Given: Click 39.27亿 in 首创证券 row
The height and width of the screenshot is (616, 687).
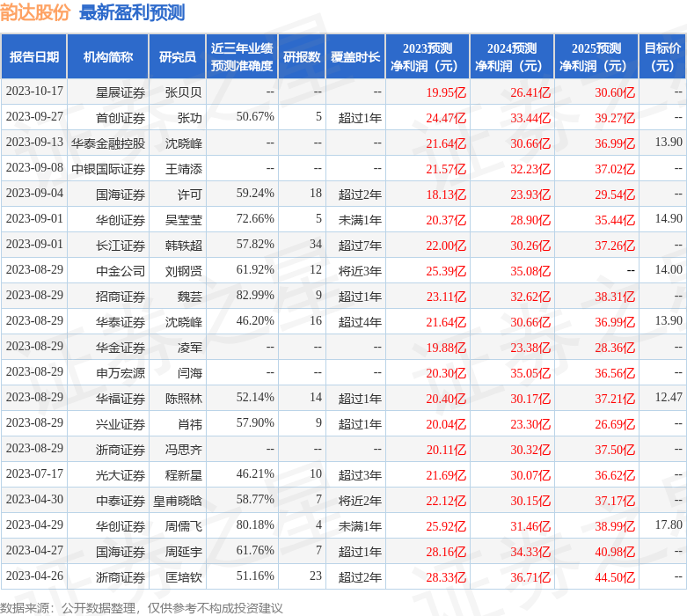Looking at the screenshot, I should click(615, 118).
